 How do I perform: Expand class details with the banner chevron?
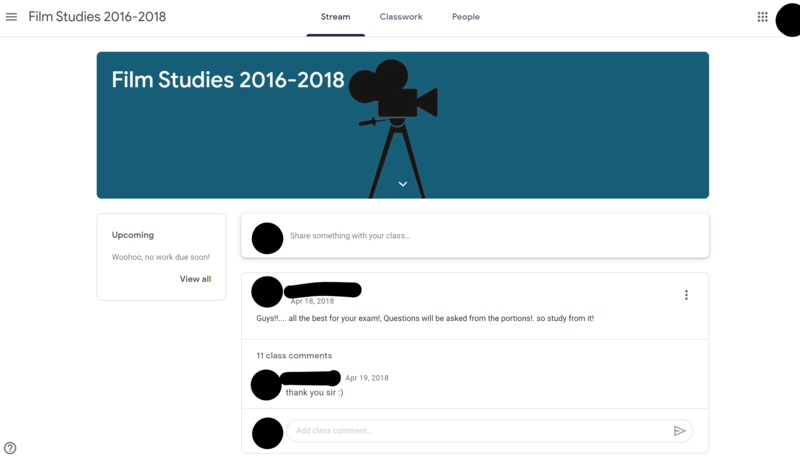click(x=402, y=184)
